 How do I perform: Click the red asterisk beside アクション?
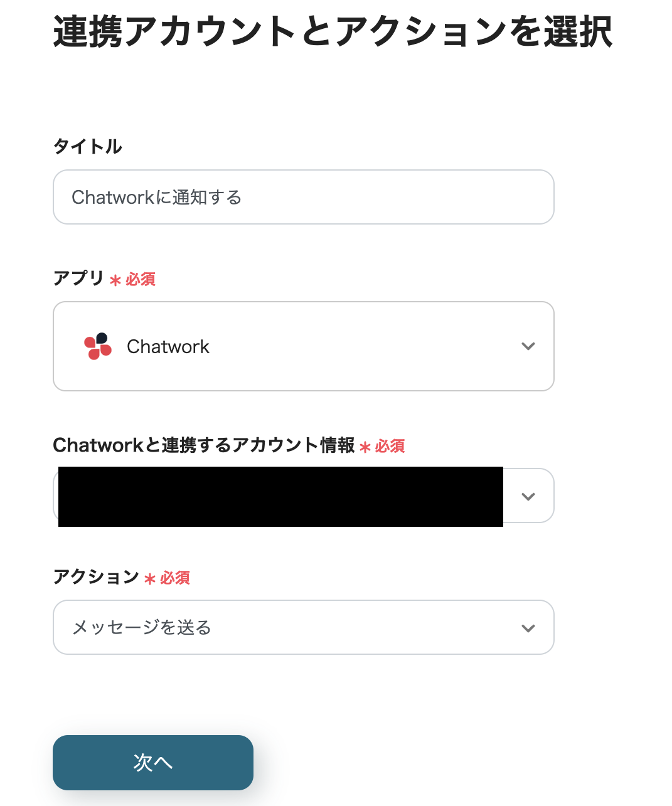149,578
